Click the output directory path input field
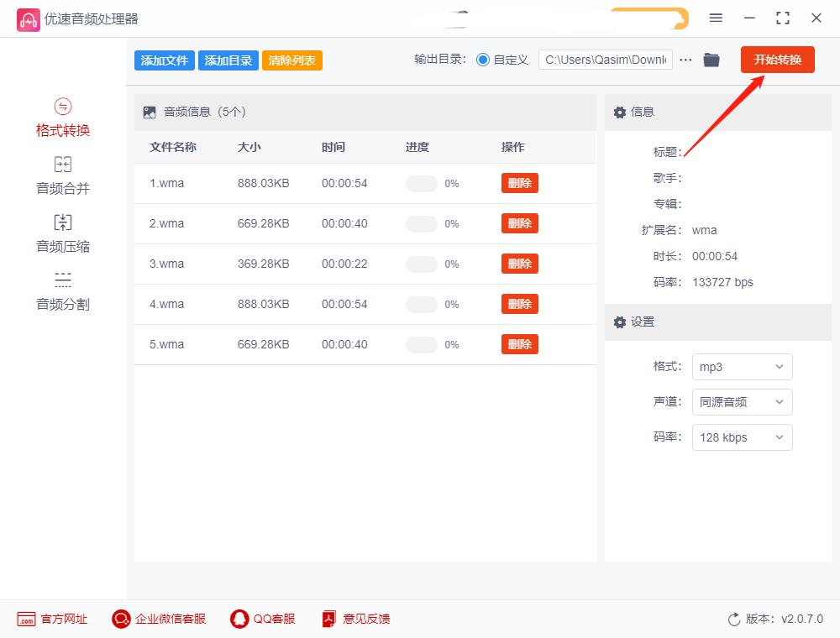This screenshot has height=638, width=840. tap(605, 60)
